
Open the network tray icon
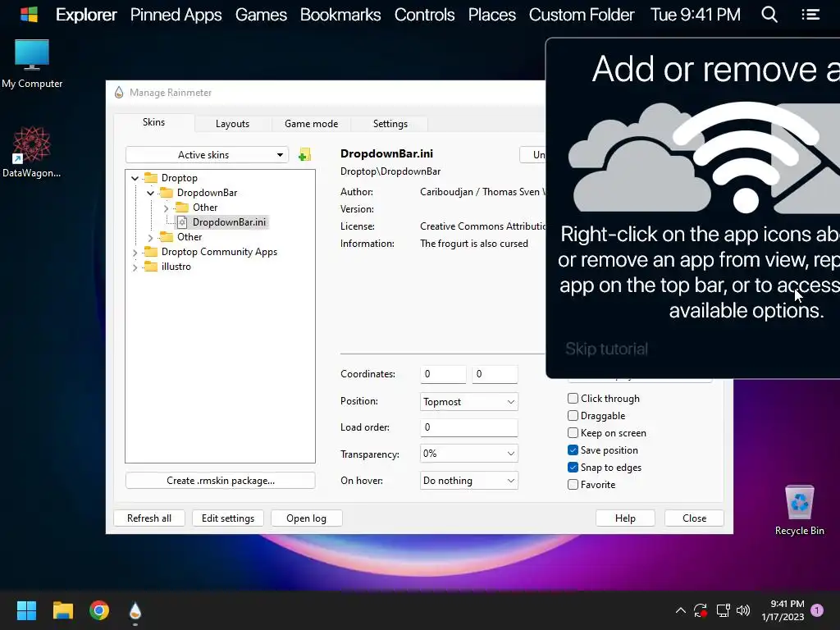pos(723,610)
